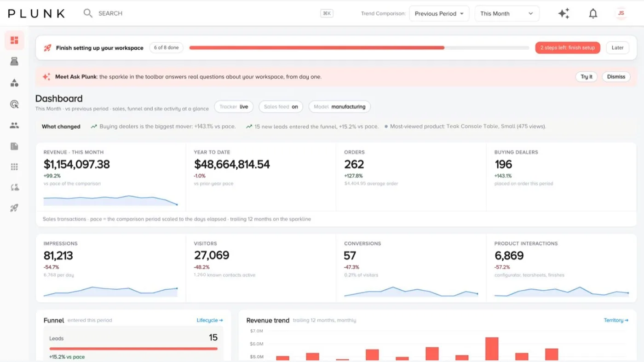Viewport: 644px width, 362px height.
Task: Click the Orders count 262
Action: point(354,164)
